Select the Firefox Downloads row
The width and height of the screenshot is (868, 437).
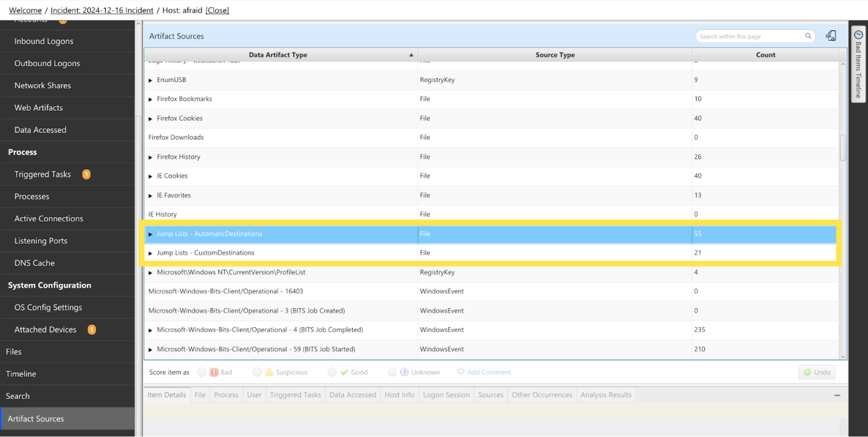pyautogui.click(x=492, y=138)
